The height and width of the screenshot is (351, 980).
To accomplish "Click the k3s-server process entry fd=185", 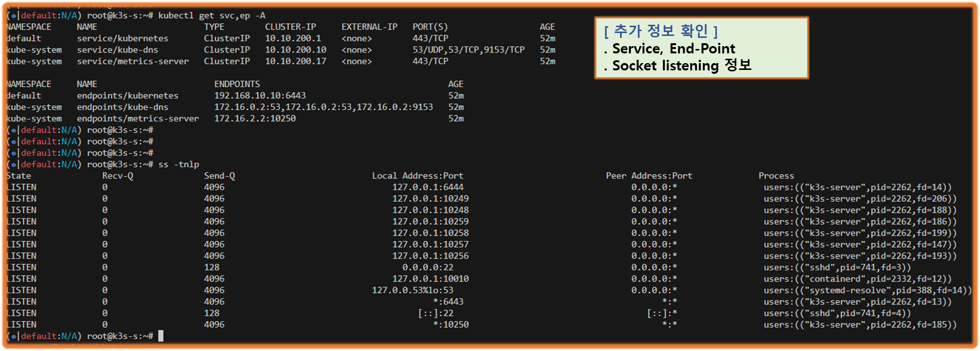I will (x=860, y=325).
